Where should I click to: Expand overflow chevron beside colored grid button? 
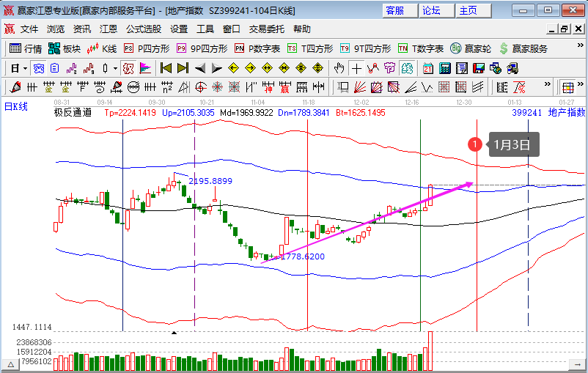(x=581, y=84)
